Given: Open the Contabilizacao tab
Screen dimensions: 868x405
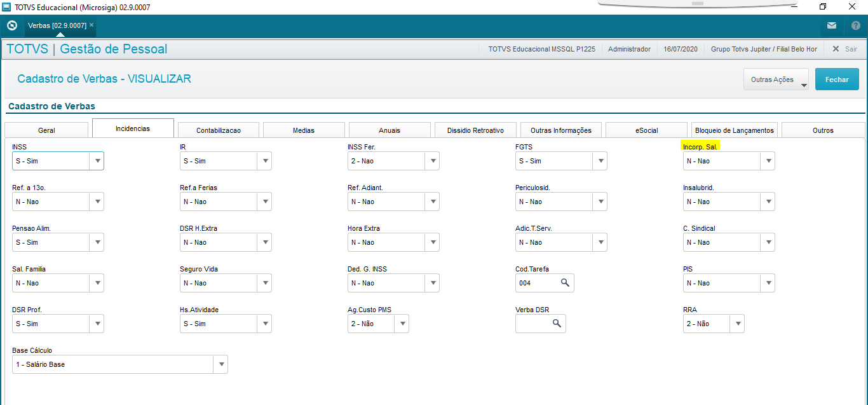Looking at the screenshot, I should [219, 130].
